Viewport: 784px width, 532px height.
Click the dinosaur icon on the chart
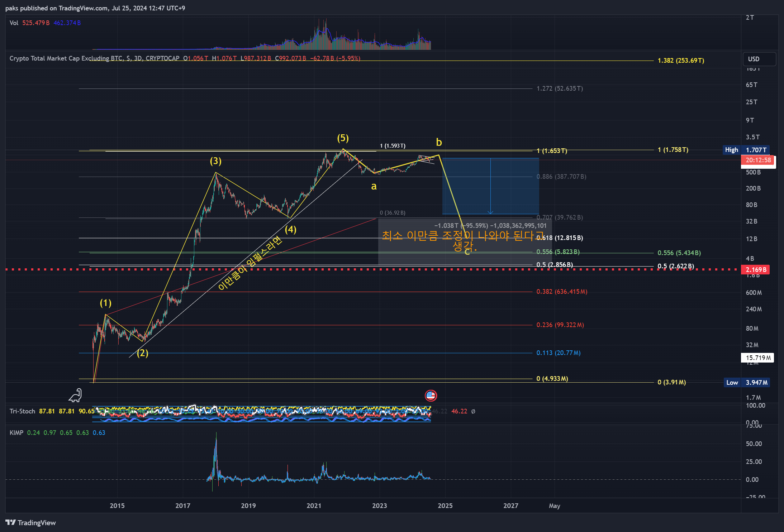(x=75, y=396)
